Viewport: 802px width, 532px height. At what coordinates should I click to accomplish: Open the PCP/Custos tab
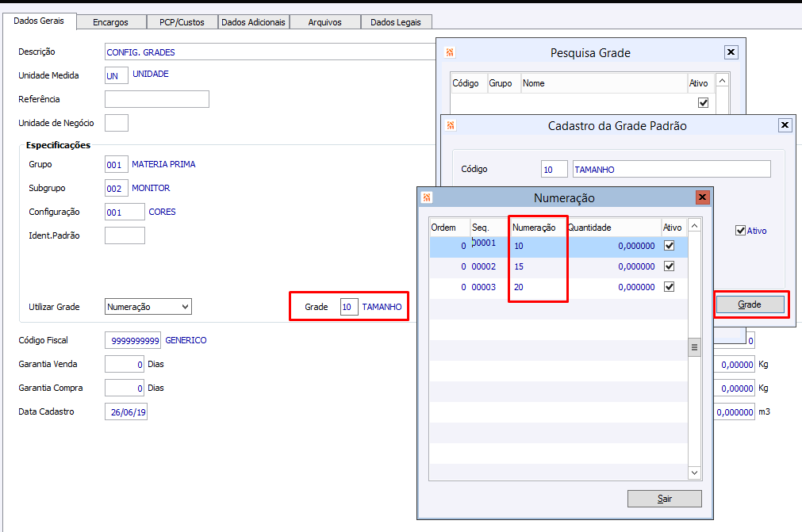(182, 22)
